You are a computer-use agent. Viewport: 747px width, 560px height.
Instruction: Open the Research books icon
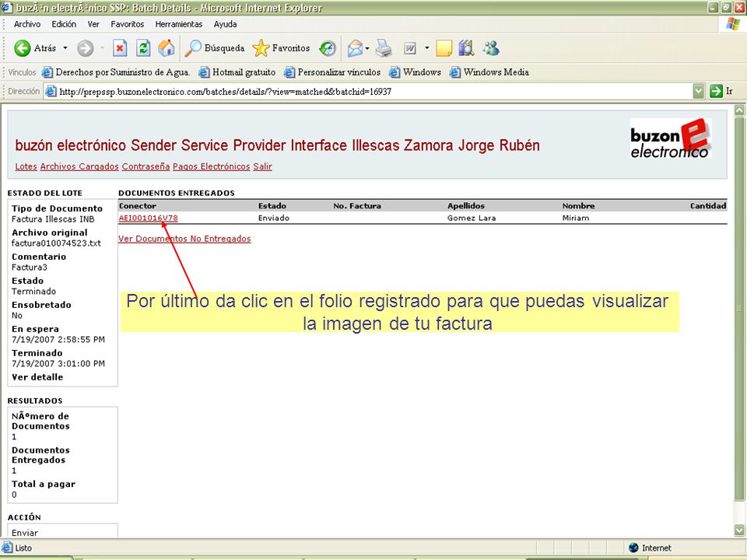coord(466,48)
